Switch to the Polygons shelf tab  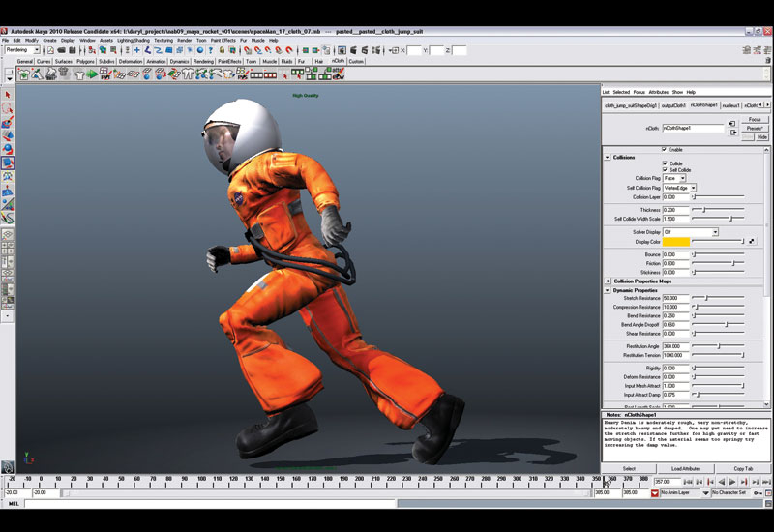click(85, 61)
